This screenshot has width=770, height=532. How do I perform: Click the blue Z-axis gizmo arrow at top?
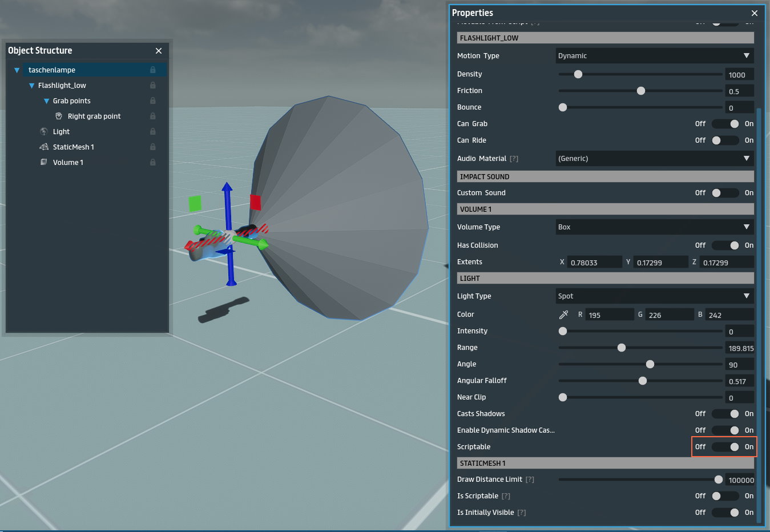pos(227,188)
